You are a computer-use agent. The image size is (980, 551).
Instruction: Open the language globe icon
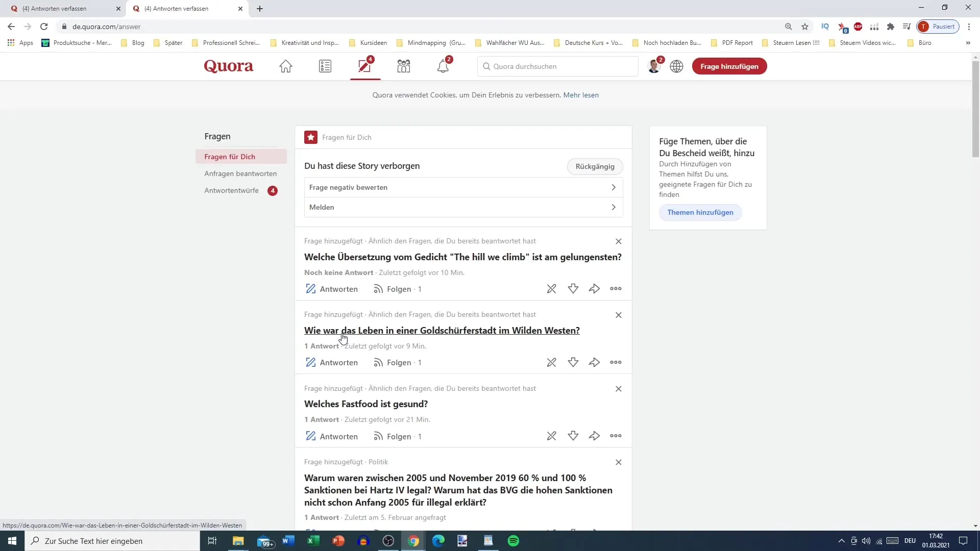click(x=677, y=66)
